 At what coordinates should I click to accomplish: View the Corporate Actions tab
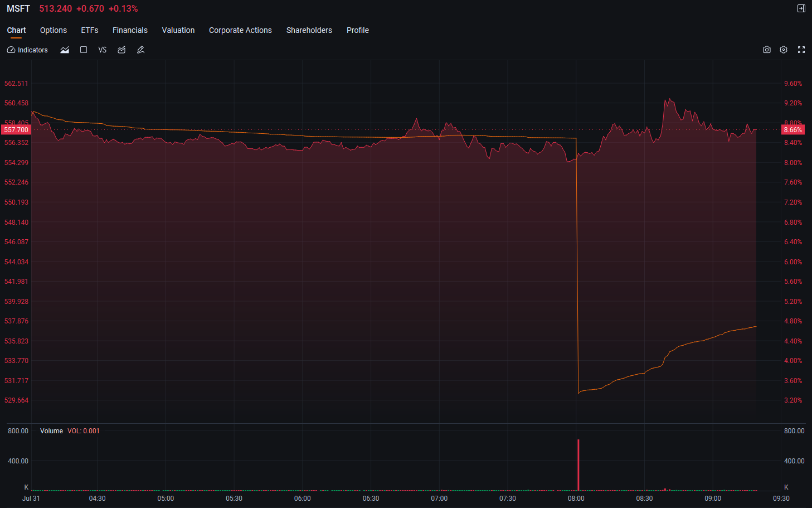click(x=240, y=30)
